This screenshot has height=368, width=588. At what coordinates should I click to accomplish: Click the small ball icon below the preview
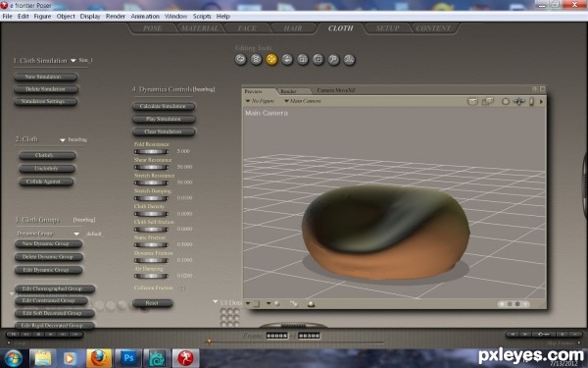276,304
